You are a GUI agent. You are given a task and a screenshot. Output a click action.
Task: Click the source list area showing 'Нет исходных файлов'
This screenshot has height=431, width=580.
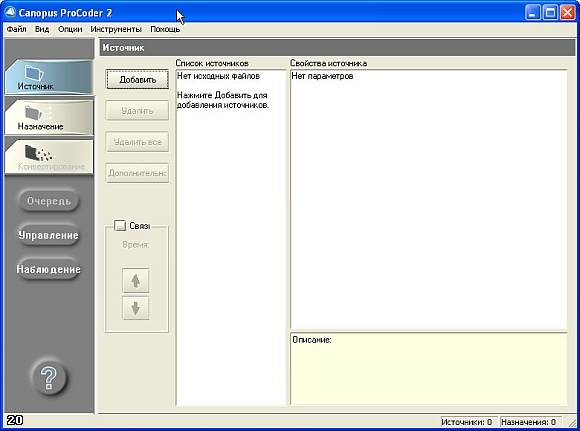click(231, 238)
